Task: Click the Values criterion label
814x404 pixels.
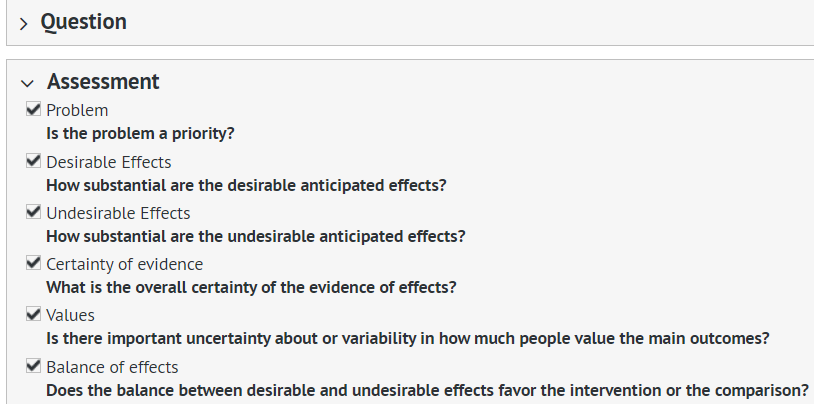Action: [x=71, y=316]
